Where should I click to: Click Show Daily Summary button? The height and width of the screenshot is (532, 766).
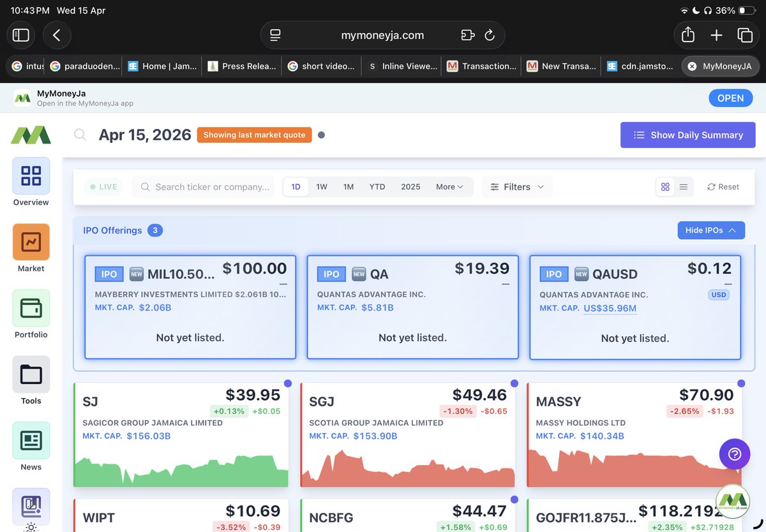click(x=688, y=135)
